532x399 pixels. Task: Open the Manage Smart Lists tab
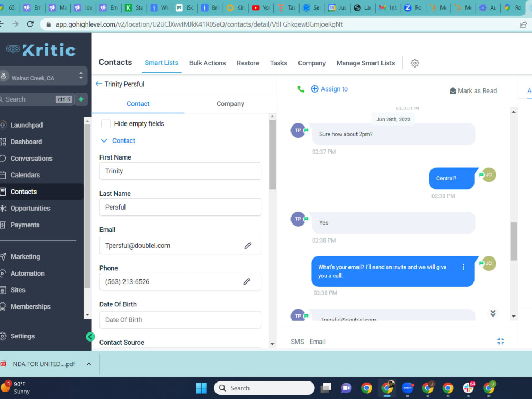tap(365, 63)
